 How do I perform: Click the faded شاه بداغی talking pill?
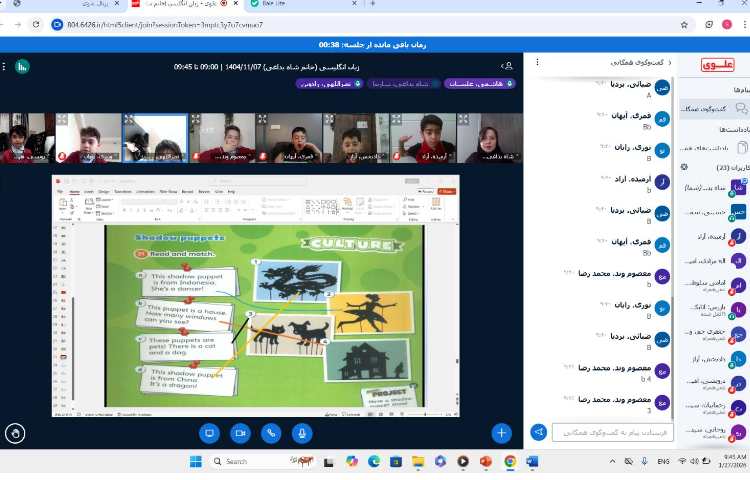[404, 84]
